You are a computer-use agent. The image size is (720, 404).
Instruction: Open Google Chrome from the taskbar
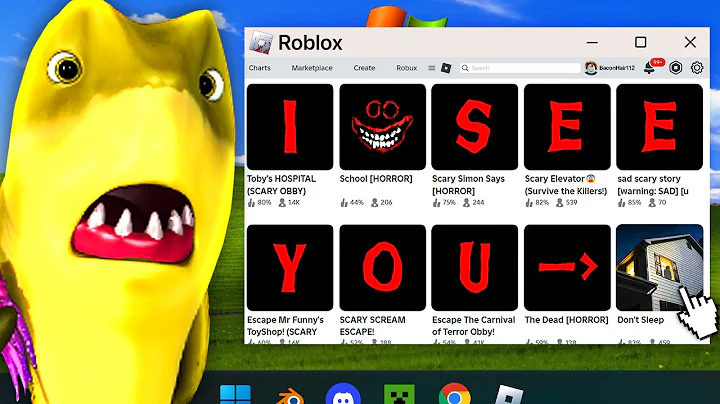tap(455, 394)
